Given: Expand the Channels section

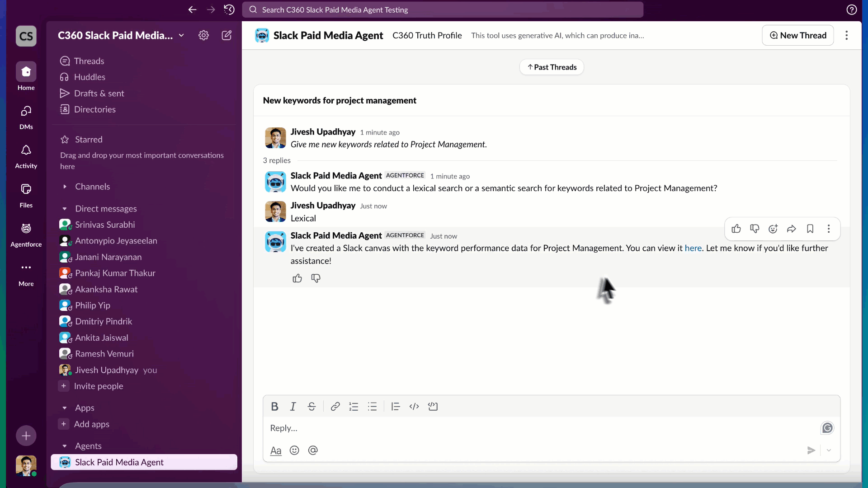Looking at the screenshot, I should click(x=65, y=187).
